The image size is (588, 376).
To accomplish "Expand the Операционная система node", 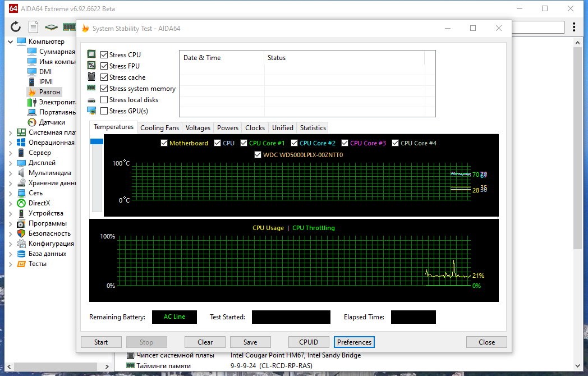I will pos(11,143).
